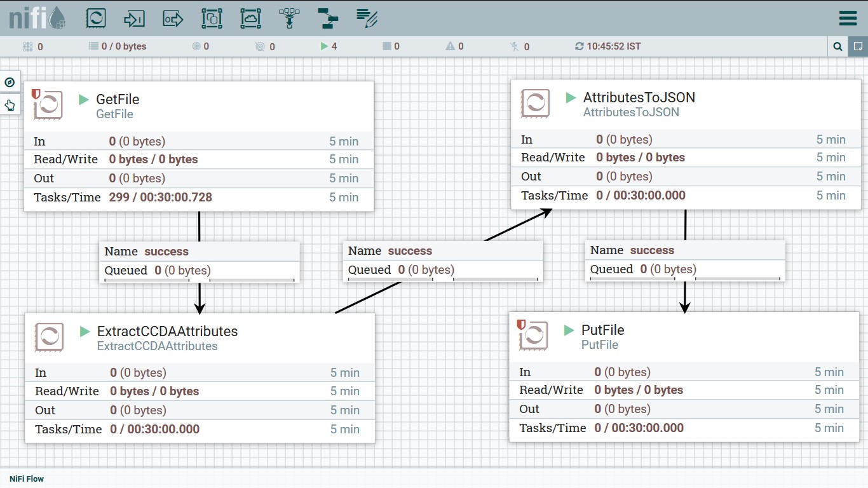868x488 pixels.
Task: Click the running components count icon
Action: point(324,46)
